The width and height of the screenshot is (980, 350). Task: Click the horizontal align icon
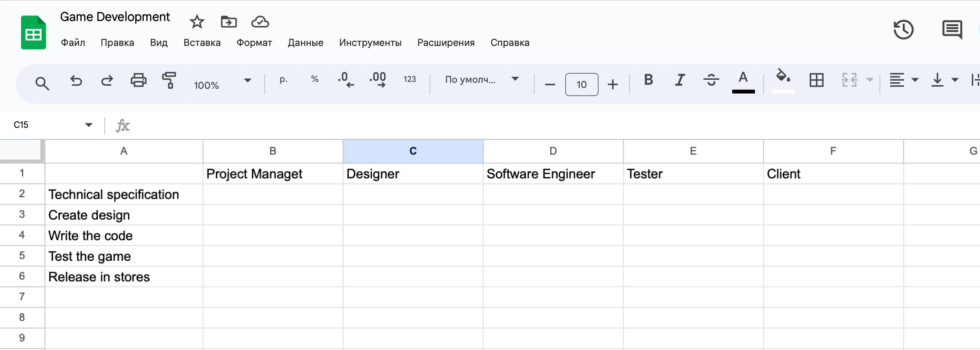(897, 80)
